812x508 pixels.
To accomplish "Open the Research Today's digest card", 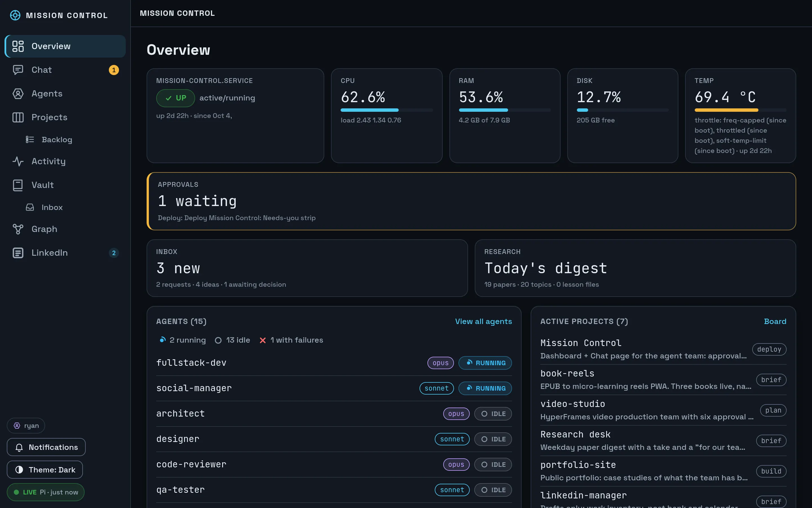I will pyautogui.click(x=635, y=268).
